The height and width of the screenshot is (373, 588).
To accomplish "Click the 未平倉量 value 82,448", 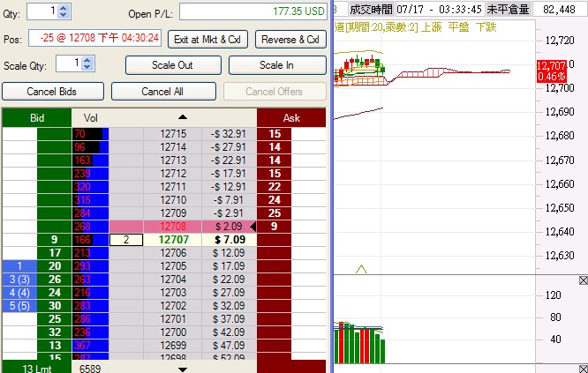I will tap(559, 9).
